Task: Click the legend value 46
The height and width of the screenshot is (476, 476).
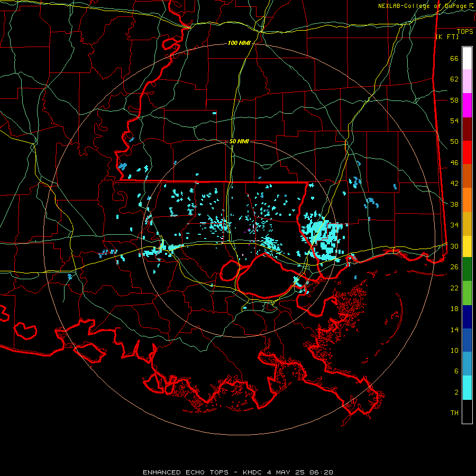Action: (454, 163)
